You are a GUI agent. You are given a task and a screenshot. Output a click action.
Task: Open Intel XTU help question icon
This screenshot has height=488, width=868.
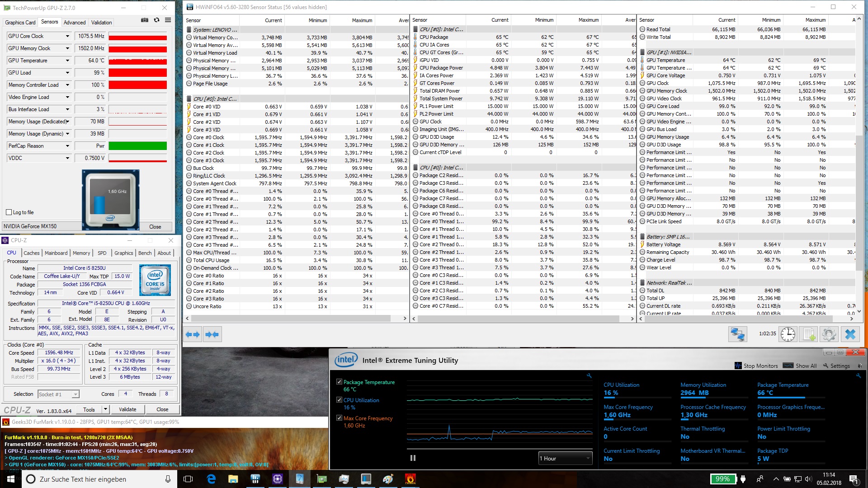860,366
